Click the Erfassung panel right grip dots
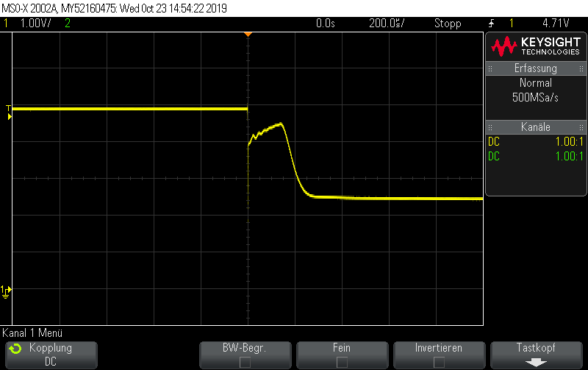 (x=581, y=68)
